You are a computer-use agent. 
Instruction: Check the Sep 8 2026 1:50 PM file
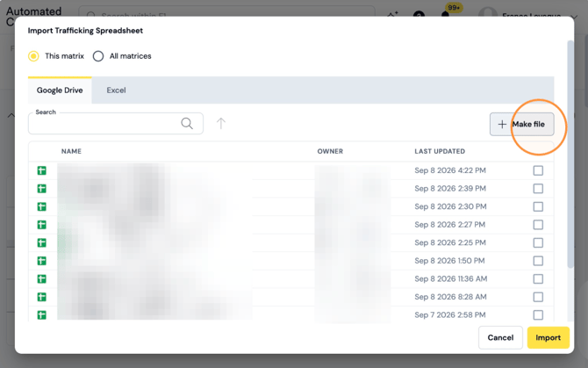click(x=538, y=261)
